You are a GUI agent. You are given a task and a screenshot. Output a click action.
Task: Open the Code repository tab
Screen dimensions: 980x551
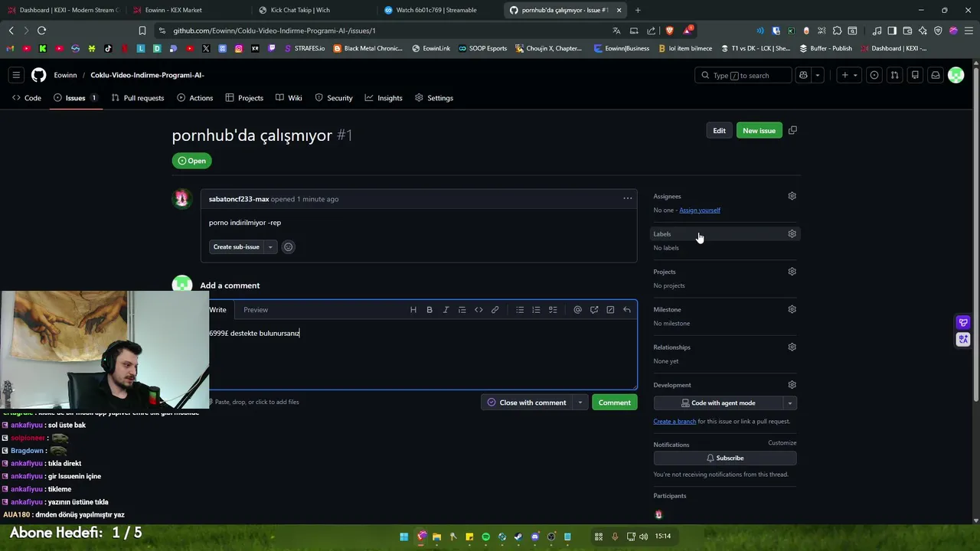click(x=27, y=98)
